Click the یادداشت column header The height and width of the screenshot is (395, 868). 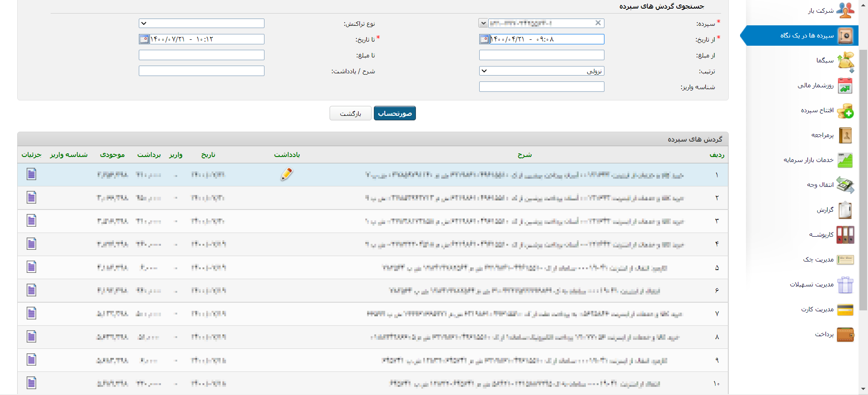pos(287,155)
